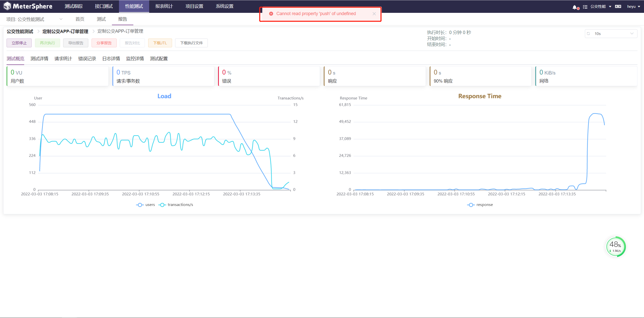Open the 10s refresh interval dropdown

click(611, 33)
